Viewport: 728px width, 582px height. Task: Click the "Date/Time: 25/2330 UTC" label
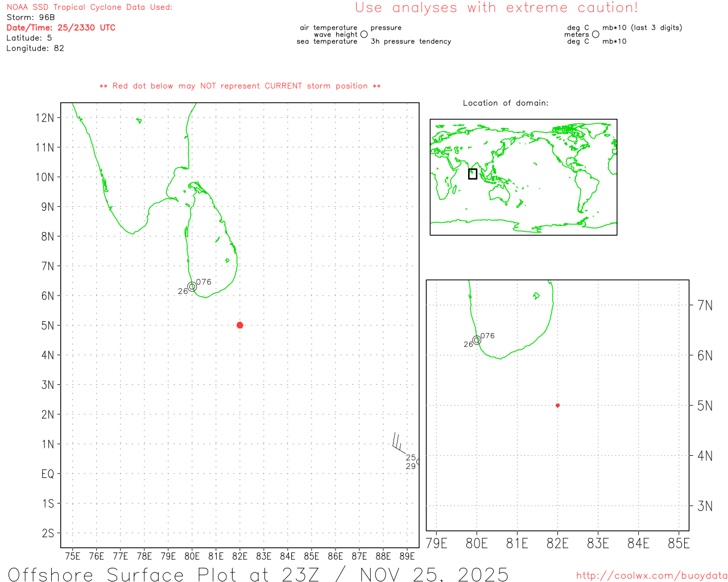61,27
